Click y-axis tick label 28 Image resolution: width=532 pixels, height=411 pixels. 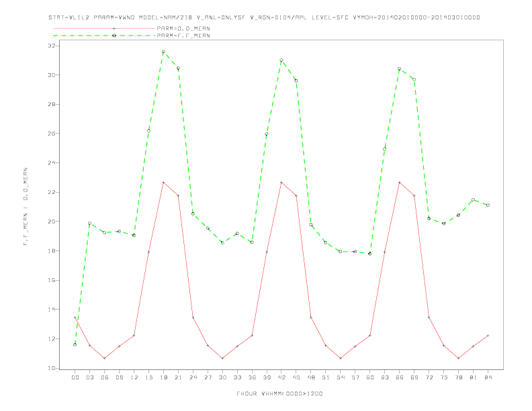(51, 104)
